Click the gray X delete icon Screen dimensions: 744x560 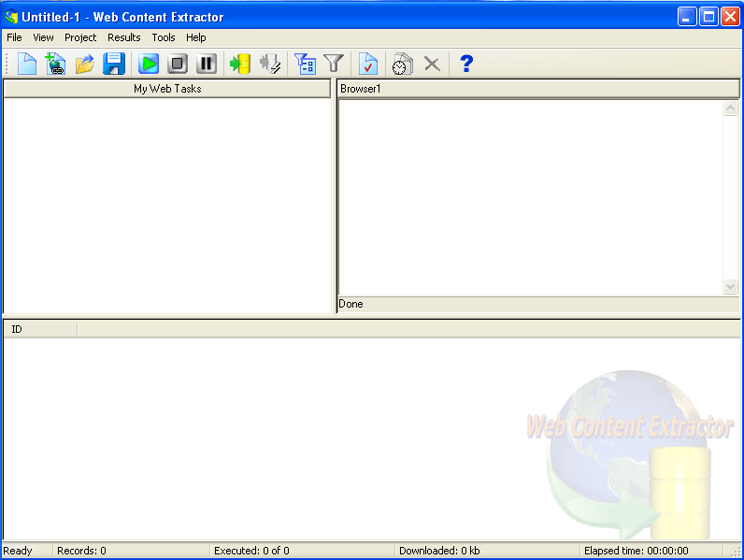[432, 64]
